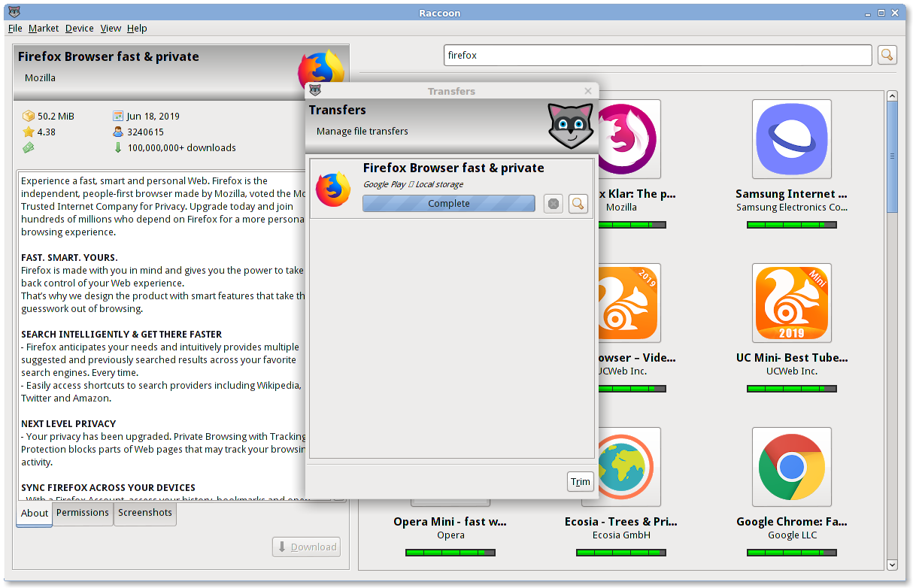Image resolution: width=913 pixels, height=588 pixels.
Task: Click the Samsung Electronics Co... publisher label
Action: pyautogui.click(x=792, y=208)
